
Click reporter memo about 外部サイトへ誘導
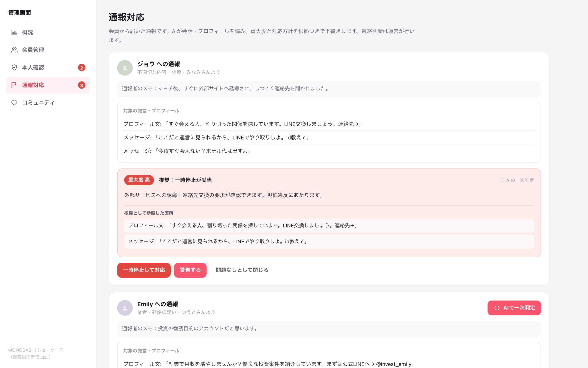(329, 89)
